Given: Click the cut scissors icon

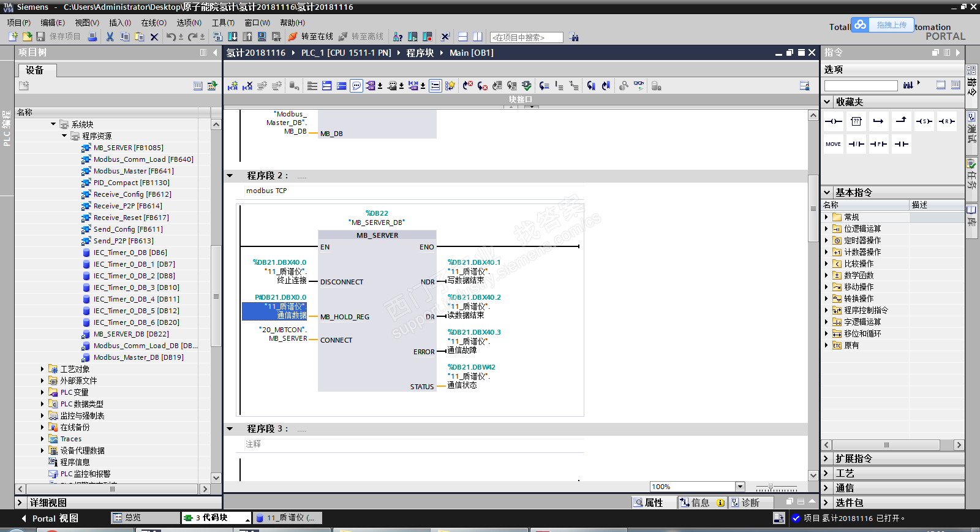Looking at the screenshot, I should (110, 37).
